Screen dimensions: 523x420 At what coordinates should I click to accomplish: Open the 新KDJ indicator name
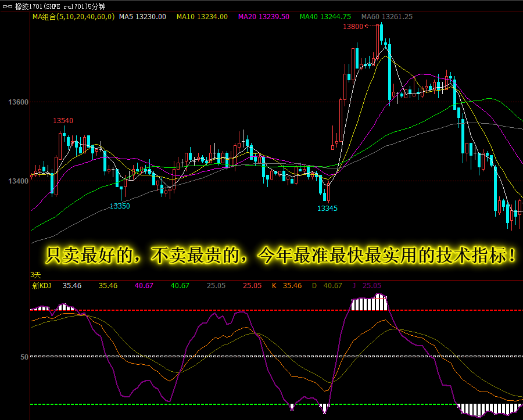(42, 286)
